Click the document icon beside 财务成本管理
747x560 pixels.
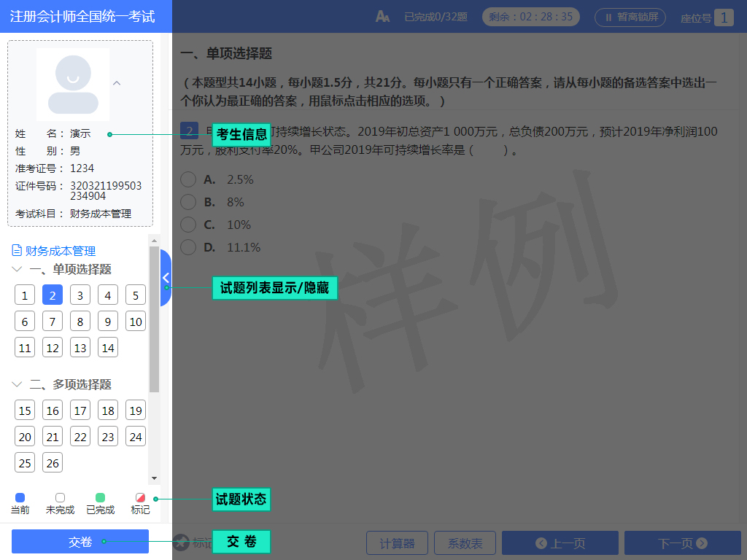[x=16, y=249]
